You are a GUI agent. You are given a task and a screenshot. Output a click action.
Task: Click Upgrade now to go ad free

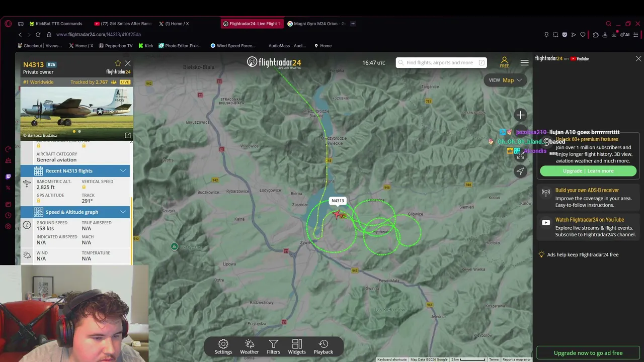[x=588, y=353]
